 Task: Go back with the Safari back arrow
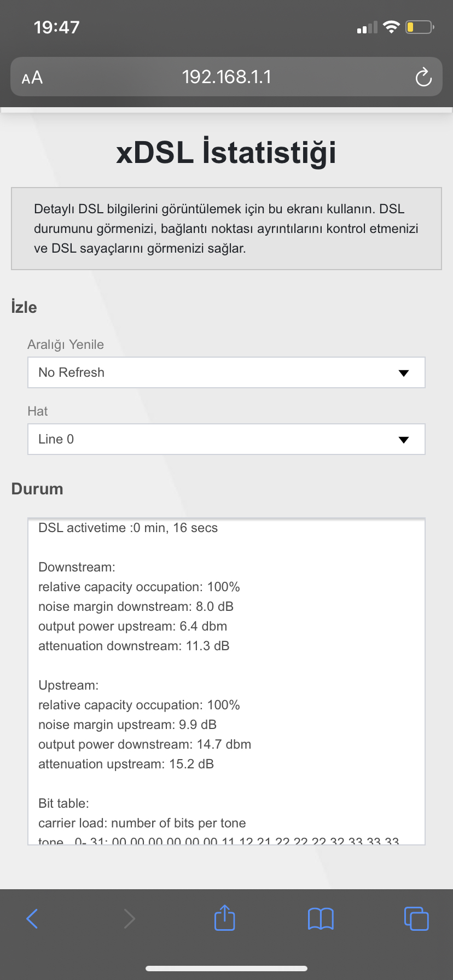[x=32, y=918]
